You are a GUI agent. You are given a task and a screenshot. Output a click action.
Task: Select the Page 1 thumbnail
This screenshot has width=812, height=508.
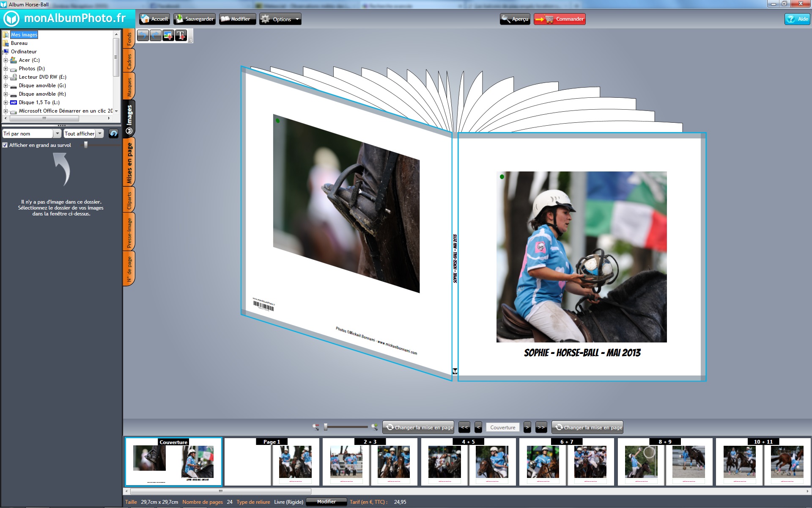[272, 462]
